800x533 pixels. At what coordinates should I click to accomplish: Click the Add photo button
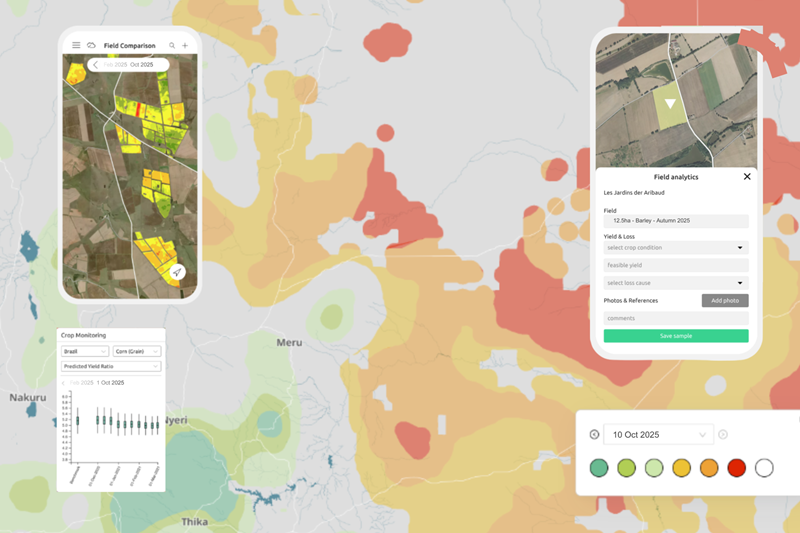[x=725, y=300]
